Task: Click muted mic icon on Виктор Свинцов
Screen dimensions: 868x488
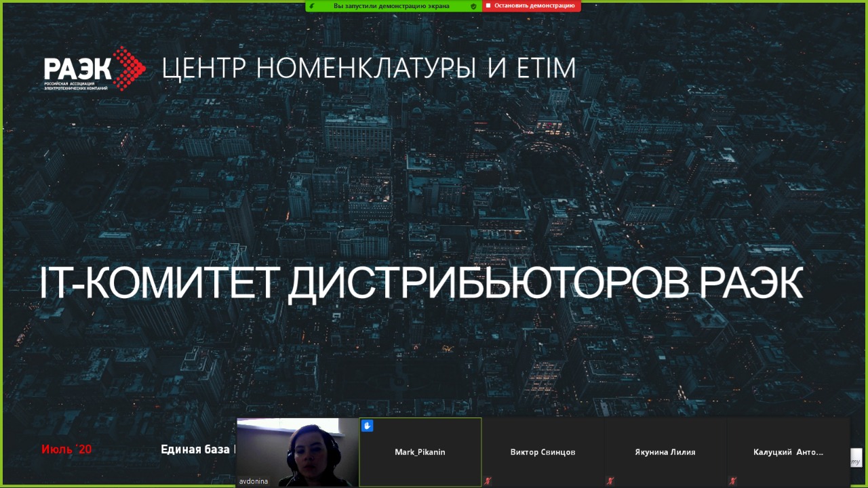Action: 488,481
